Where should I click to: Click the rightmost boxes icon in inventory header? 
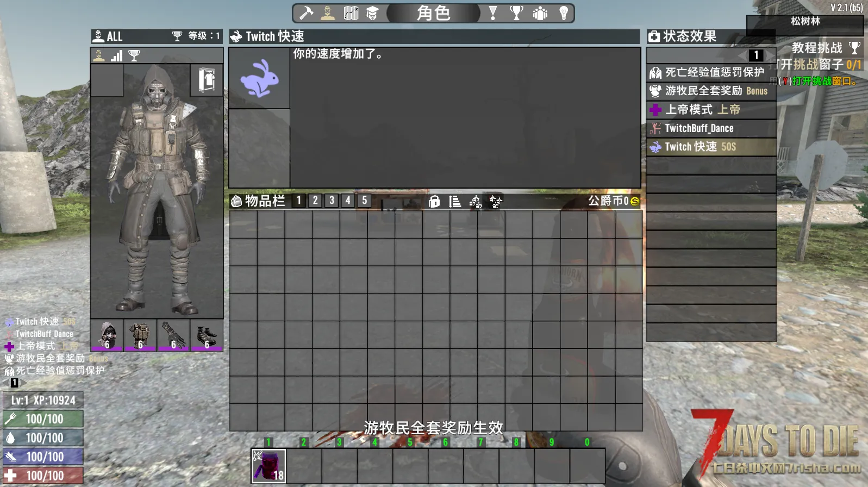click(x=496, y=202)
